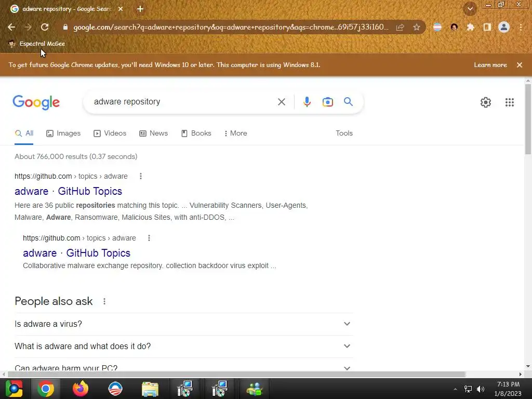Open File Explorer folder icon in taskbar
532x399 pixels.
point(150,389)
